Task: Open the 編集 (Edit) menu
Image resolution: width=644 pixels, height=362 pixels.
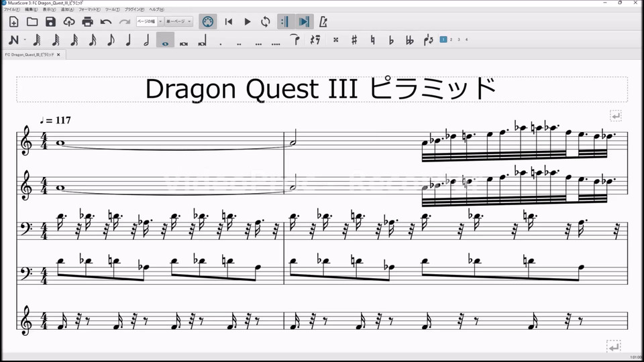Action: (x=32, y=9)
